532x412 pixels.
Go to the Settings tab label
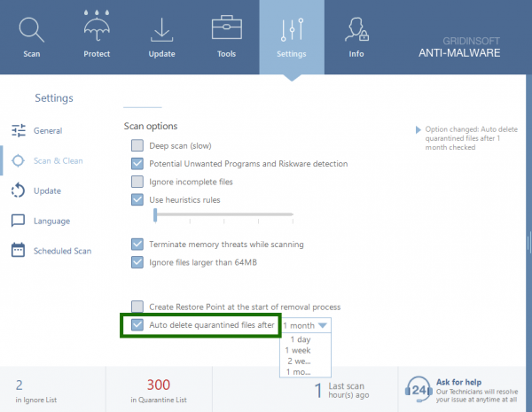tap(292, 54)
